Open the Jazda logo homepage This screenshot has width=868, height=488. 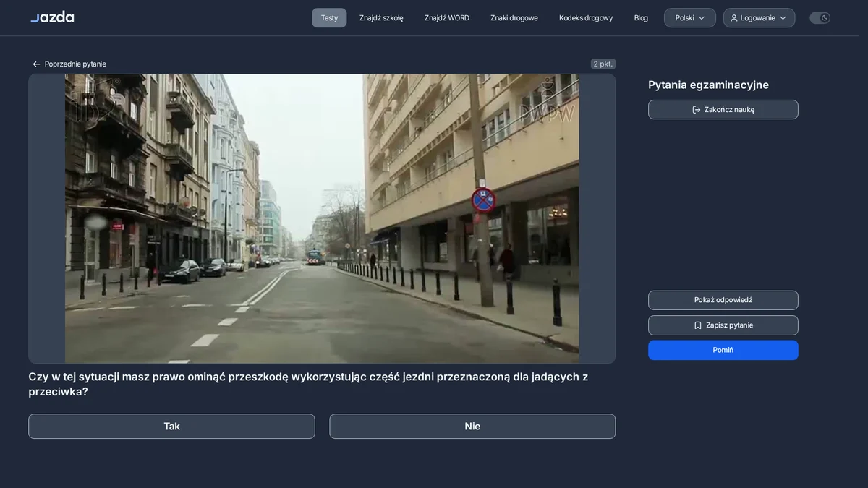coord(52,17)
